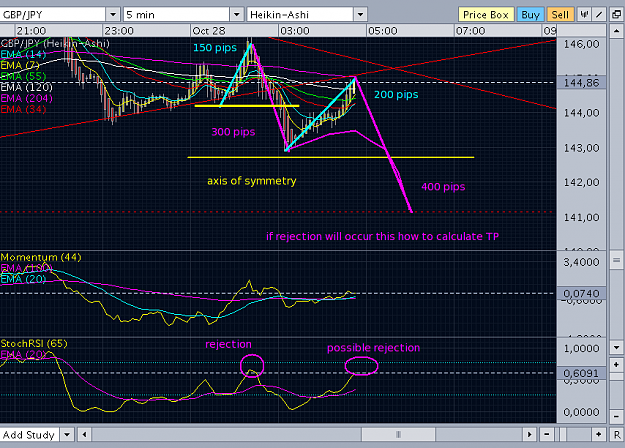The image size is (625, 448).
Task: Open the GBP/JPY symbol dropdown arrow
Action: (113, 15)
